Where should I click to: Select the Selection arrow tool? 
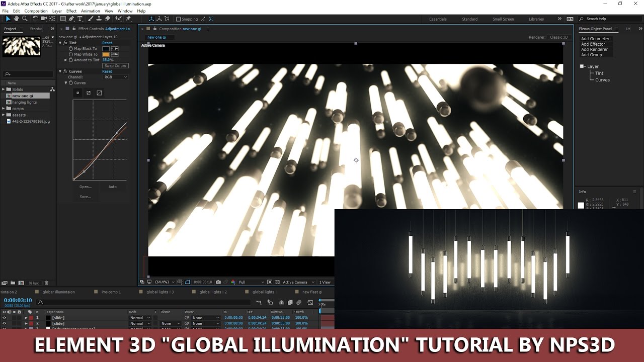tap(8, 19)
